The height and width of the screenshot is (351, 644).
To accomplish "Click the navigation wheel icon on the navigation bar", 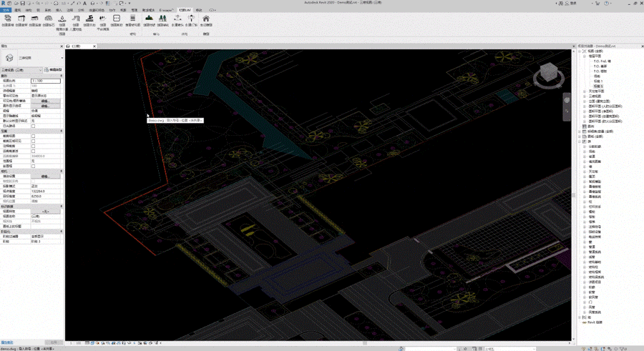I will pyautogui.click(x=567, y=100).
